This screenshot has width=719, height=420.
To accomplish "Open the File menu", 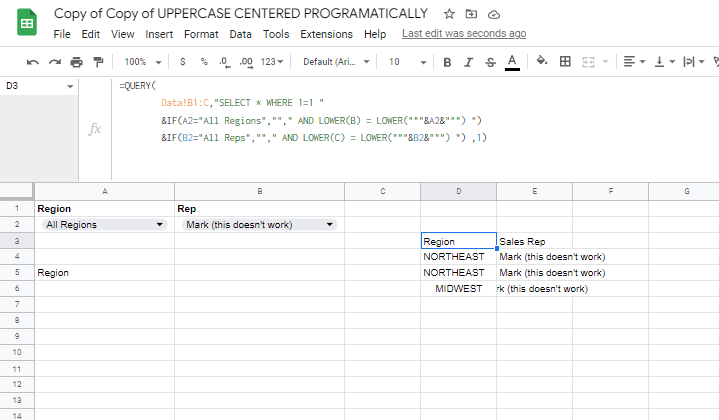I will [x=62, y=34].
